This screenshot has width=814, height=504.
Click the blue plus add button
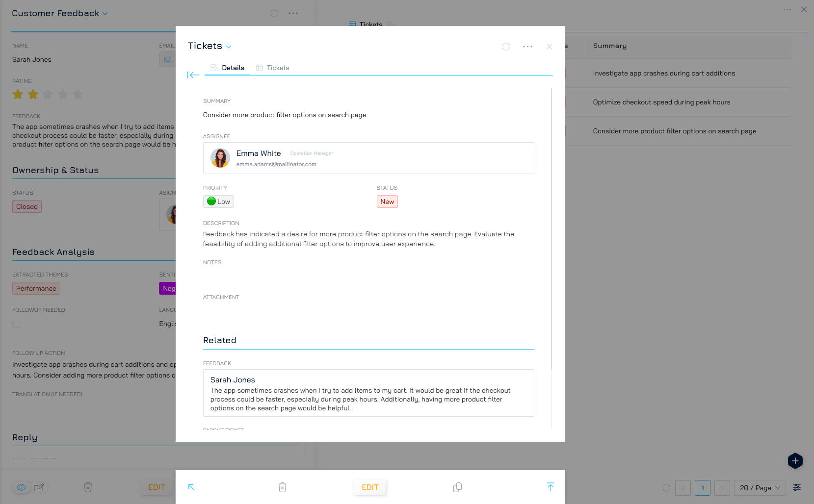click(795, 461)
